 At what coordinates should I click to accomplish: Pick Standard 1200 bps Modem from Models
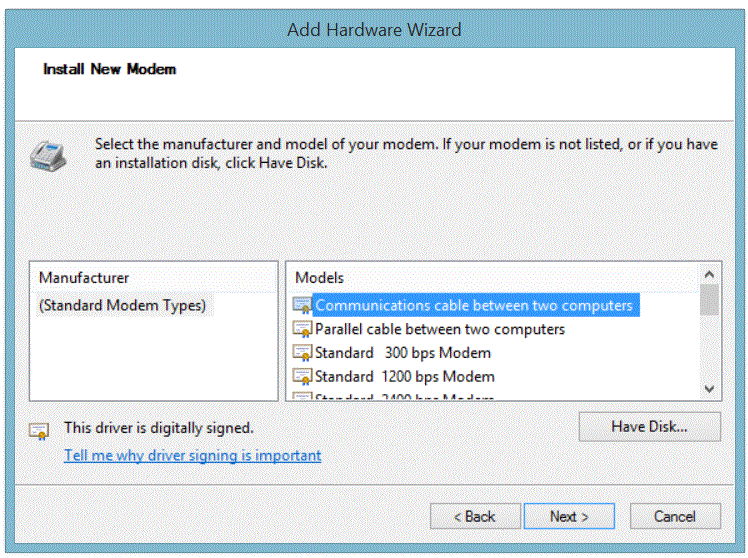point(404,377)
